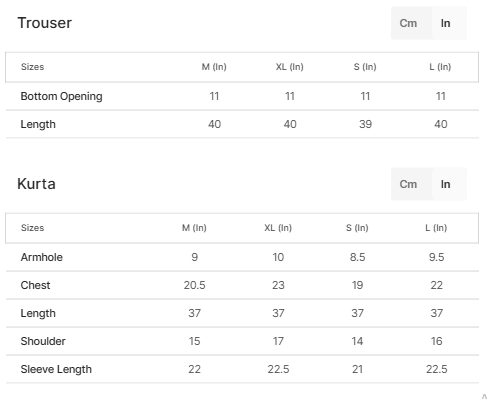The width and height of the screenshot is (487, 399).
Task: Click the Kurta heading
Action: click(36, 184)
